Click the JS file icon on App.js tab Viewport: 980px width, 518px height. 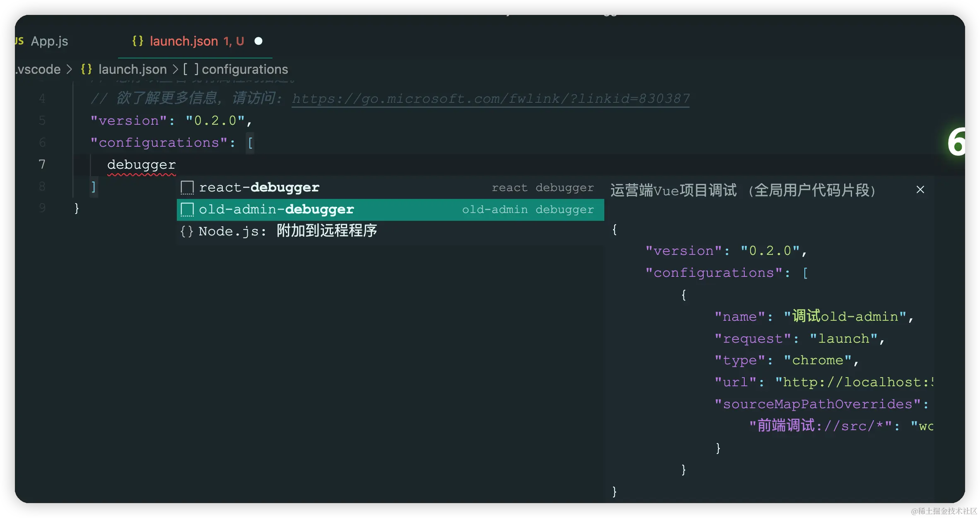(19, 41)
